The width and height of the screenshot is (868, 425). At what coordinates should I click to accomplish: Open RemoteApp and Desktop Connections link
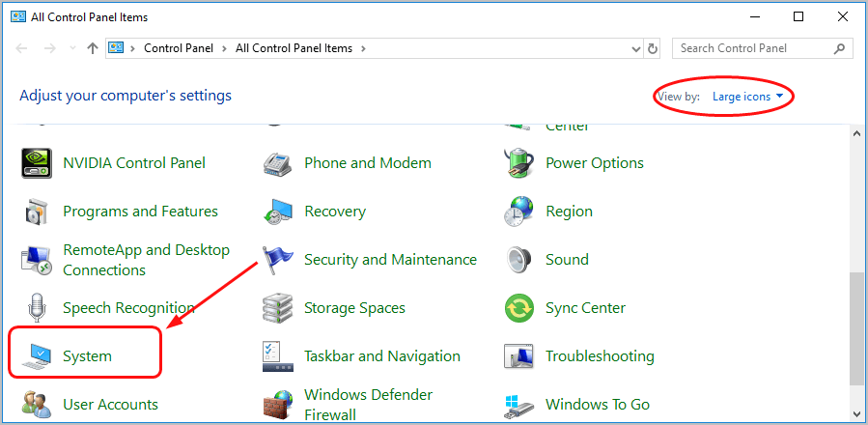click(146, 260)
